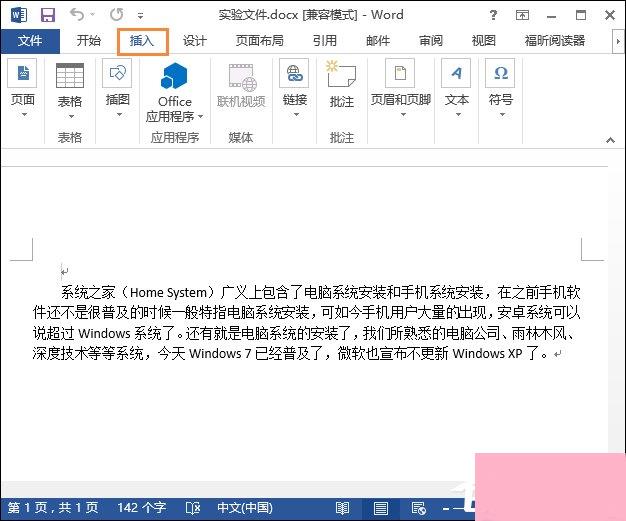Expand the Office 应用程序 dropdown arrow
Screen dimensions: 626x521
coord(201,117)
